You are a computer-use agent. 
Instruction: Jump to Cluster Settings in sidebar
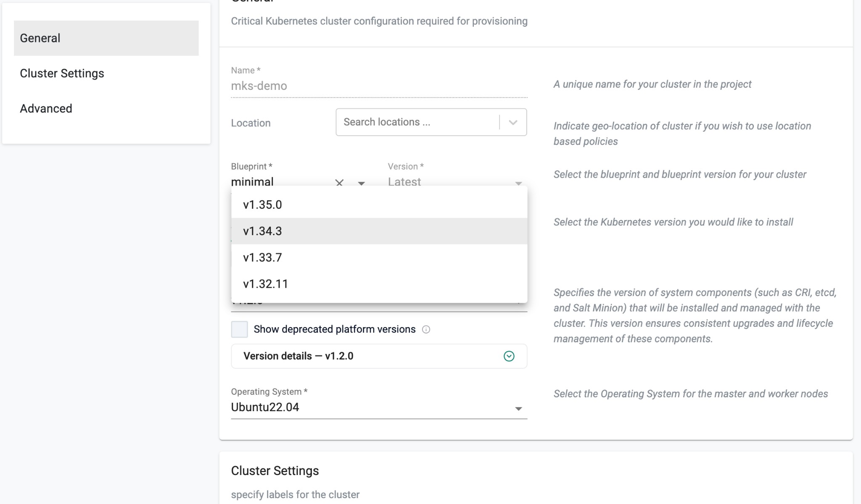point(62,73)
